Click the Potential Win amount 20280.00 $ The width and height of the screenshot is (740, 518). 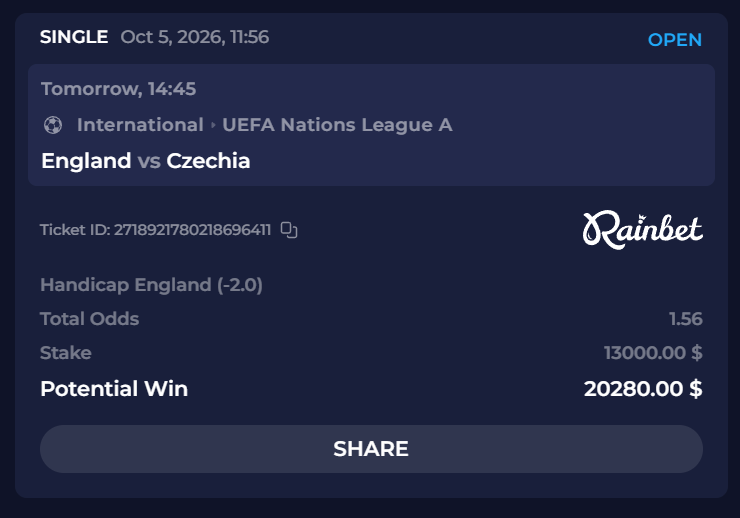click(x=643, y=389)
